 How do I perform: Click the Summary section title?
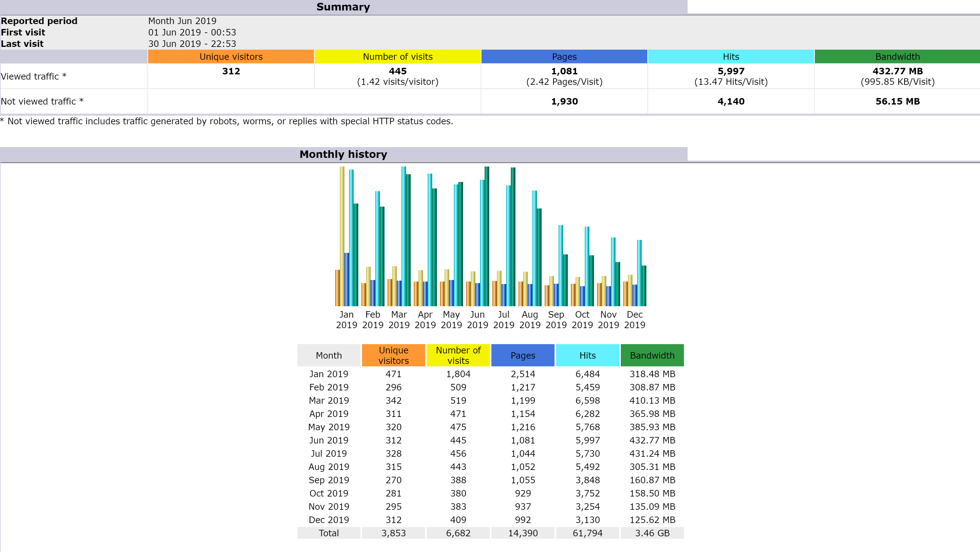(343, 7)
